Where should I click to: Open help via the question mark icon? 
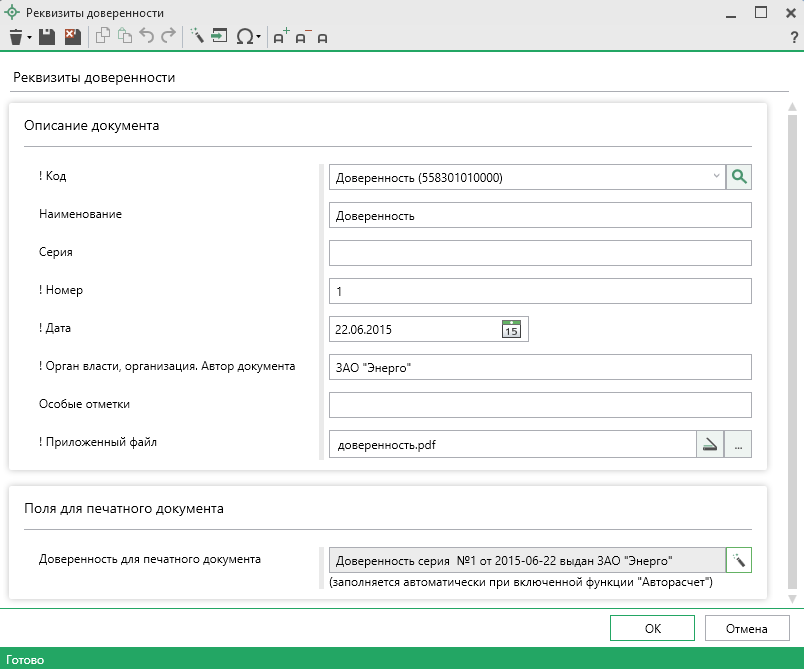click(x=794, y=37)
